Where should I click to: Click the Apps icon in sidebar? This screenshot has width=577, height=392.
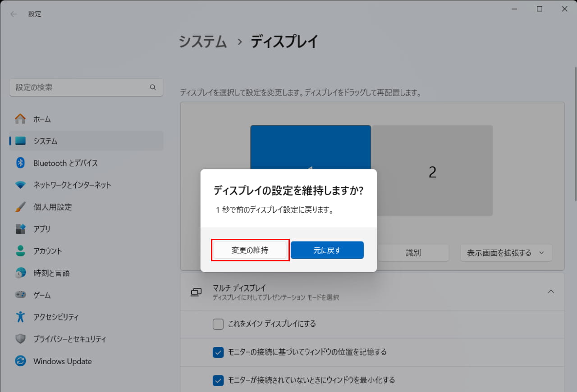pos(20,229)
